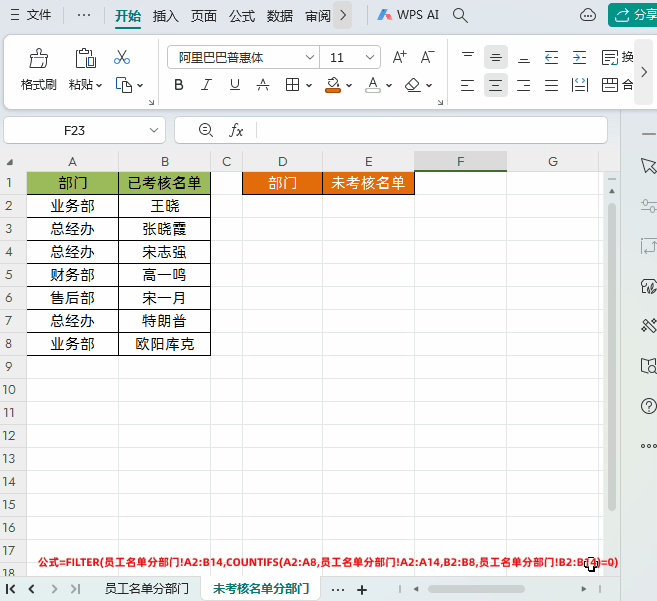Expand the fill color dropdown arrow

click(349, 85)
